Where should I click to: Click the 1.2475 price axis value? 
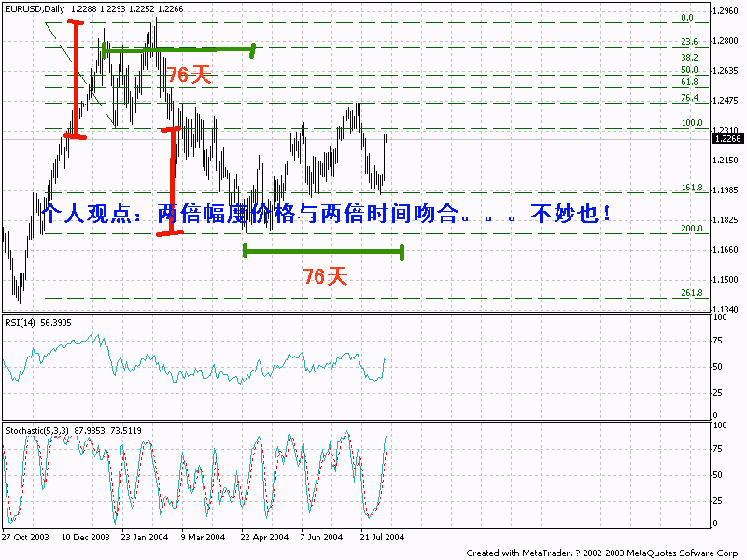[726, 101]
